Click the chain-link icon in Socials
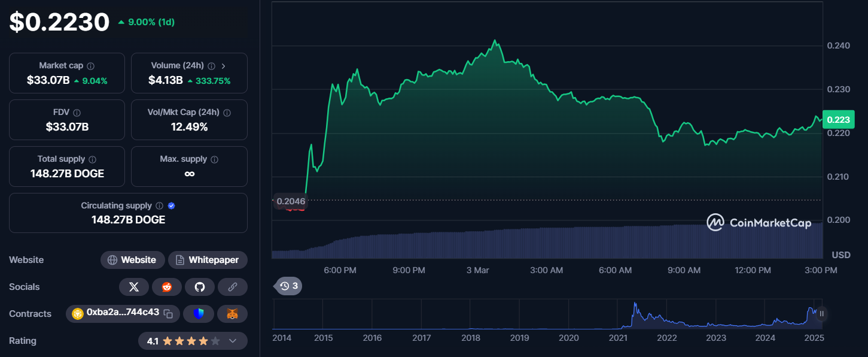This screenshot has height=357, width=868. point(233,287)
